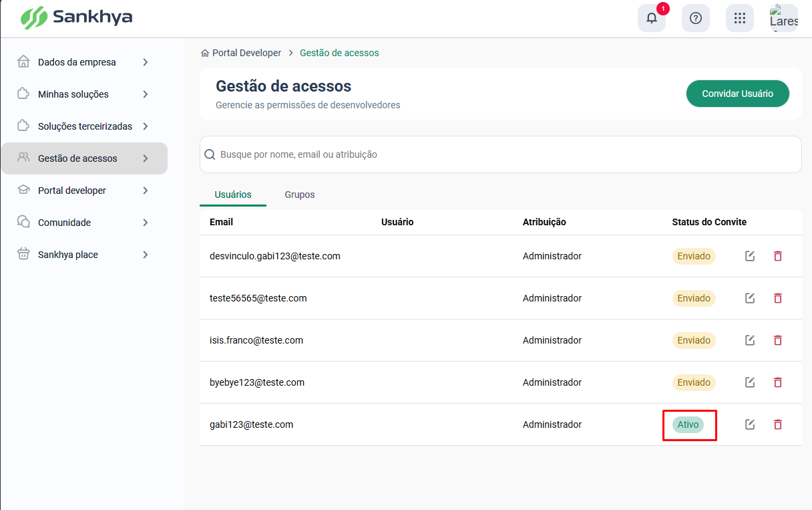Viewport: 812px width, 510px height.
Task: Click the Ativo status badge
Action: coord(688,424)
